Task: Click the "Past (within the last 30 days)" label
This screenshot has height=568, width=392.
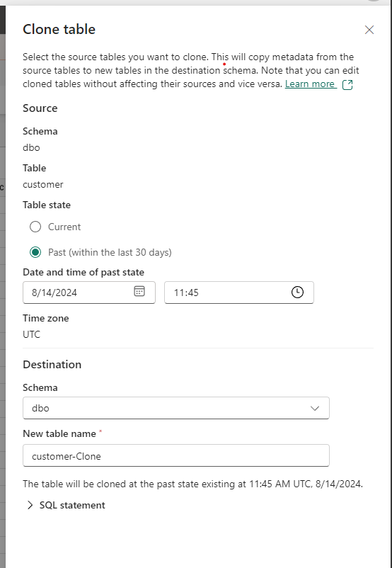Action: 110,252
